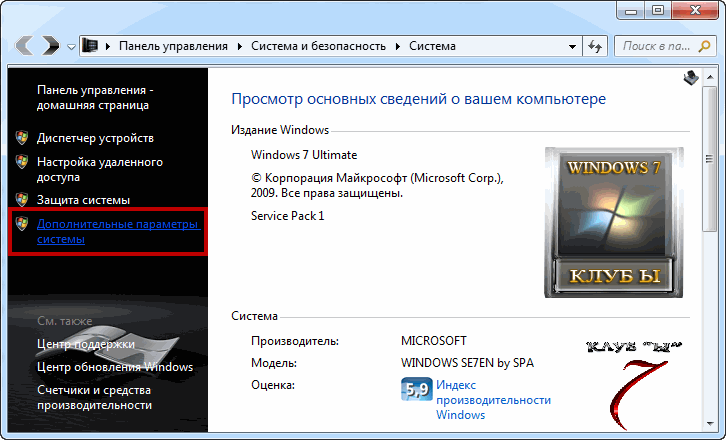Click the help icon above the scrollbar
Screen dimensions: 726x440
[x=691, y=78]
